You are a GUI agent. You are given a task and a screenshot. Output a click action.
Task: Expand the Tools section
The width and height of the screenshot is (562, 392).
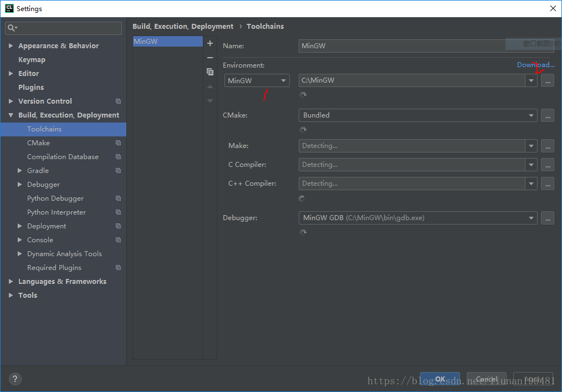pos(11,296)
